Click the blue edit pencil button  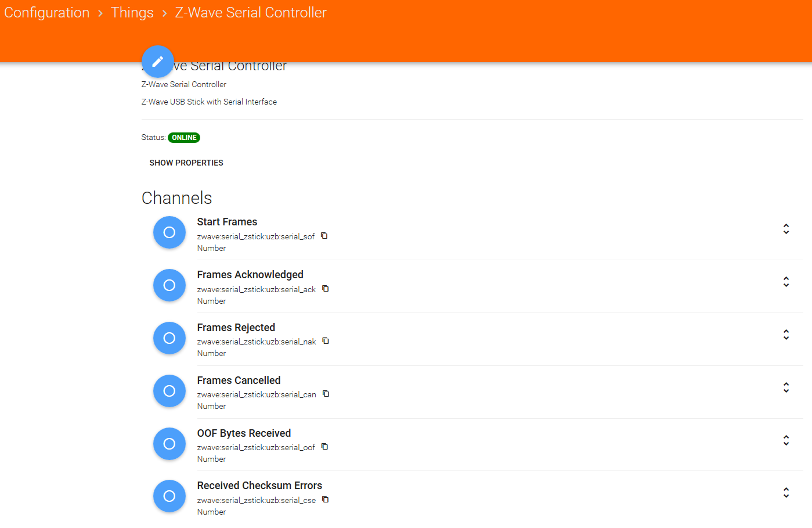coord(158,62)
